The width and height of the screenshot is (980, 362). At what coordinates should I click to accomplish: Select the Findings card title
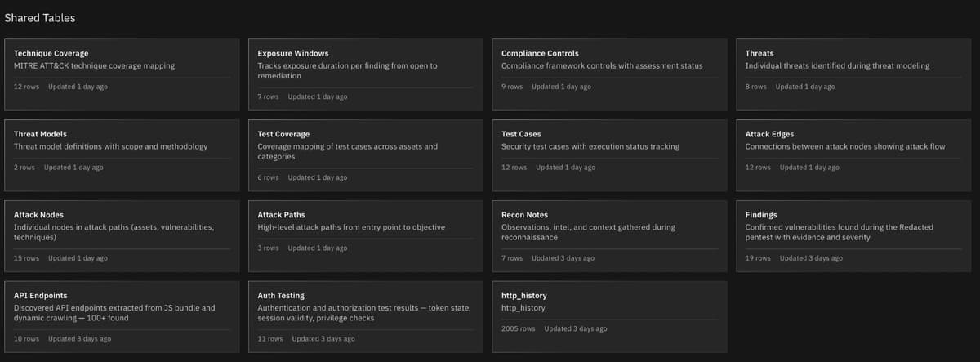point(761,215)
